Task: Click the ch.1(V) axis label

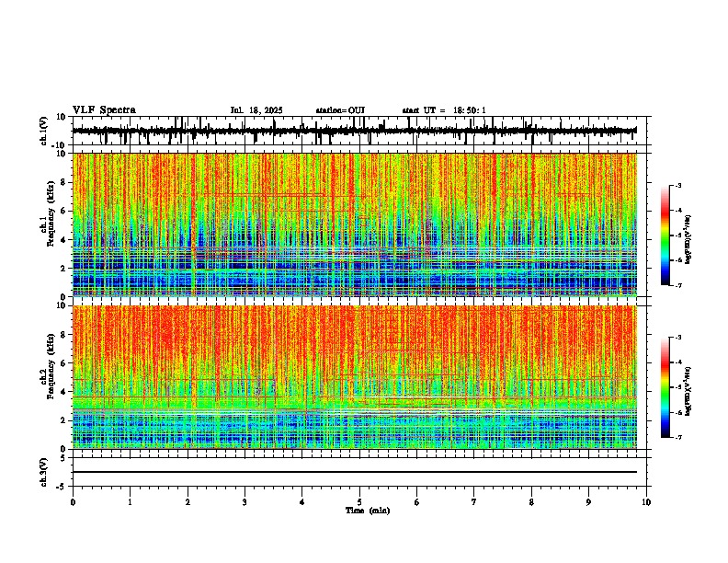Action: click(x=44, y=131)
